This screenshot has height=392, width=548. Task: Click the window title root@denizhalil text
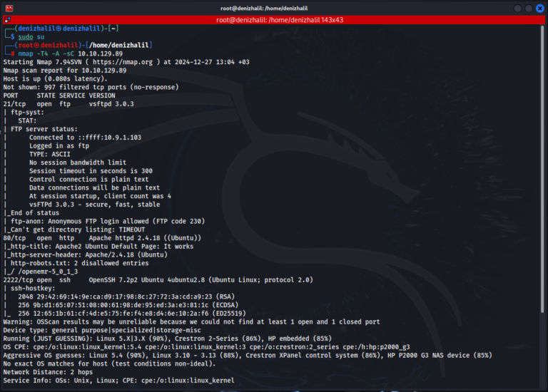pos(273,8)
